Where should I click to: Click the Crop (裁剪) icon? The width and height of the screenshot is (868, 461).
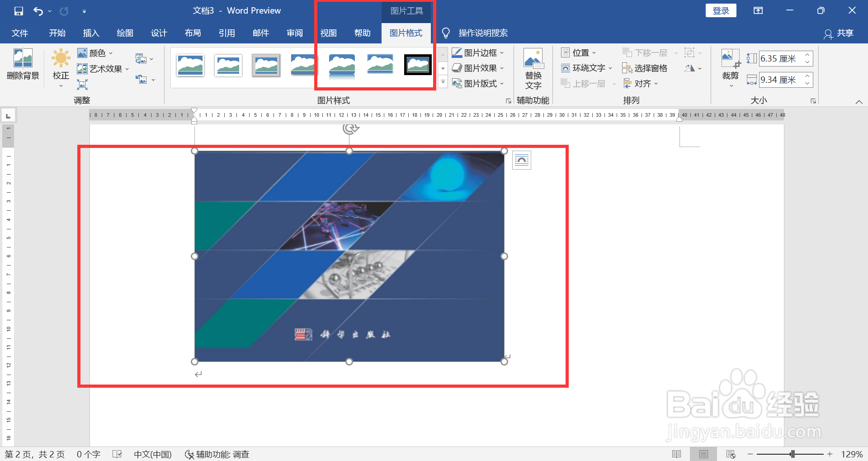point(730,58)
